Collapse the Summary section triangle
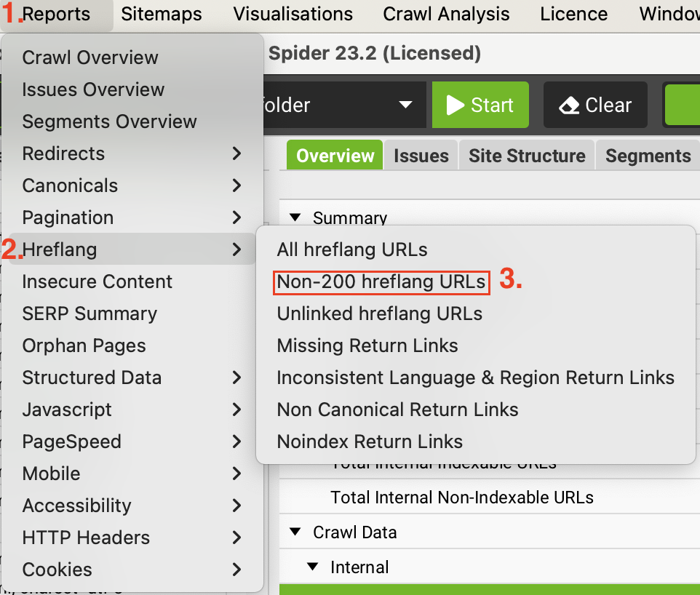This screenshot has width=700, height=595. 295,217
